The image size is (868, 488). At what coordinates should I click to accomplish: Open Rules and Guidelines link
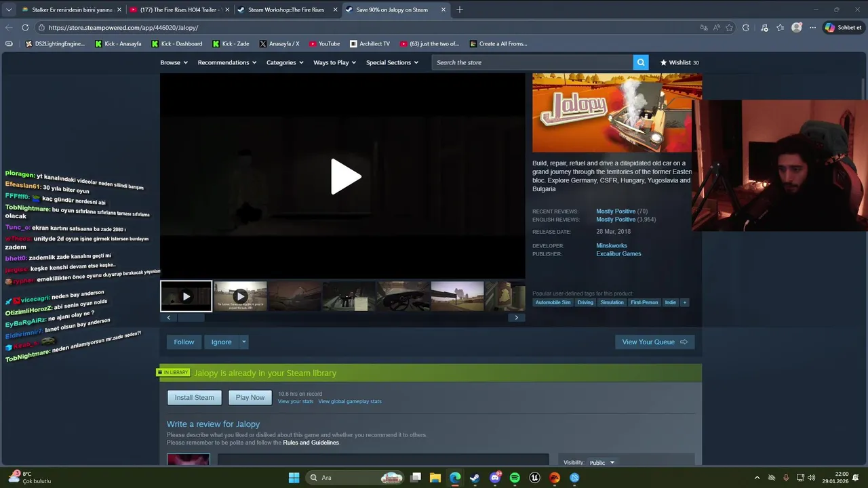[311, 443]
